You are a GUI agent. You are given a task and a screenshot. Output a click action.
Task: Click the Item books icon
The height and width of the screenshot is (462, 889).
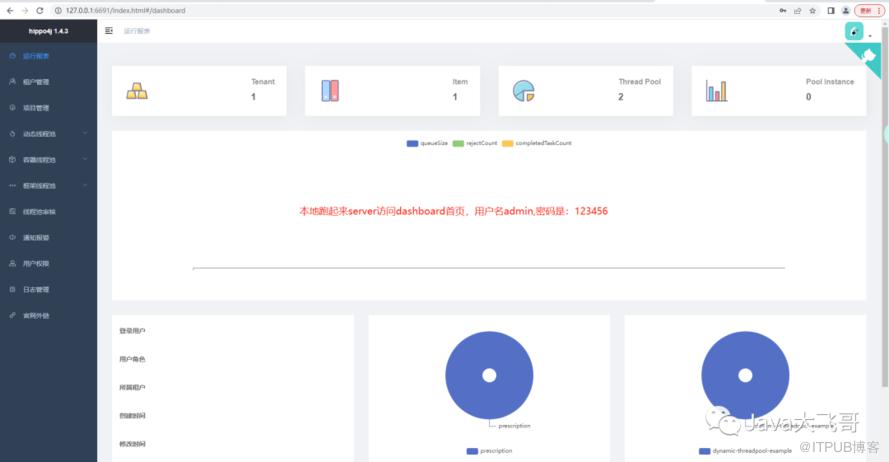(x=330, y=91)
